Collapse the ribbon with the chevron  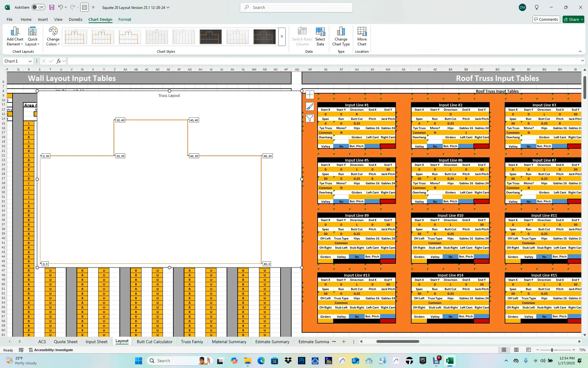[x=580, y=52]
